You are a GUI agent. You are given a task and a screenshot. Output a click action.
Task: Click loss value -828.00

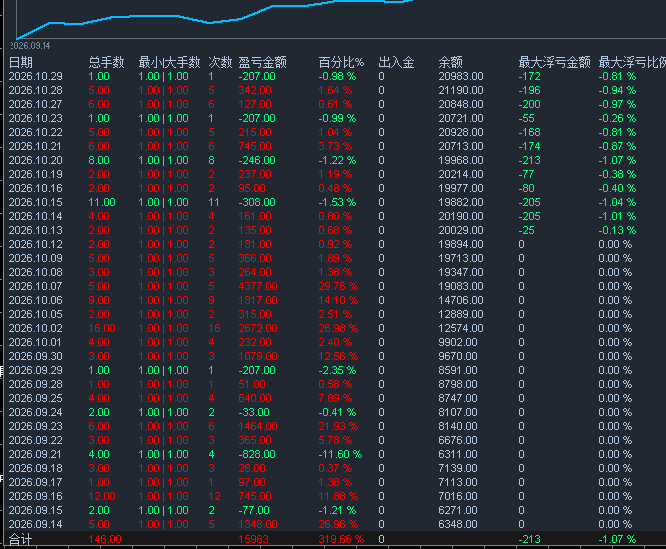click(x=257, y=455)
